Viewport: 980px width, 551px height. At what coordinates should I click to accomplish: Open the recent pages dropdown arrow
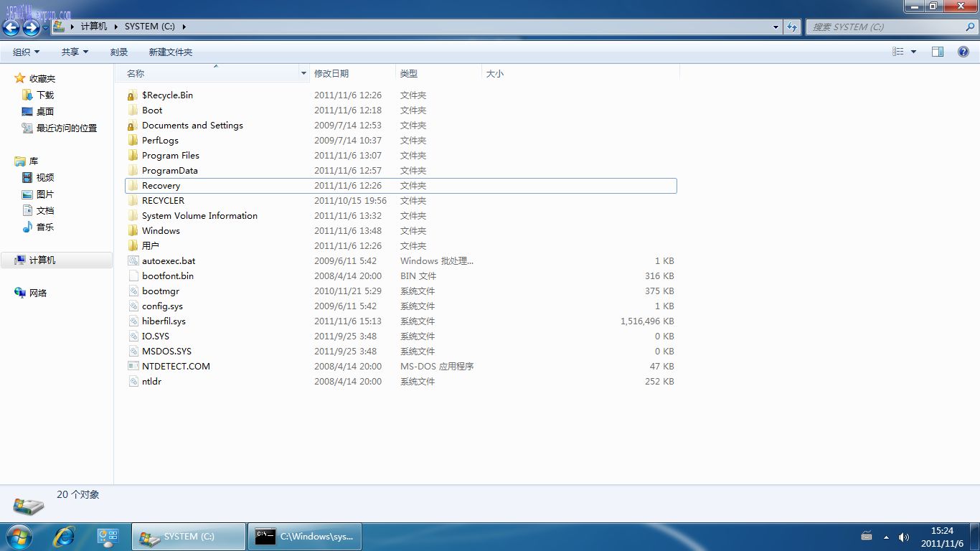pyautogui.click(x=45, y=27)
